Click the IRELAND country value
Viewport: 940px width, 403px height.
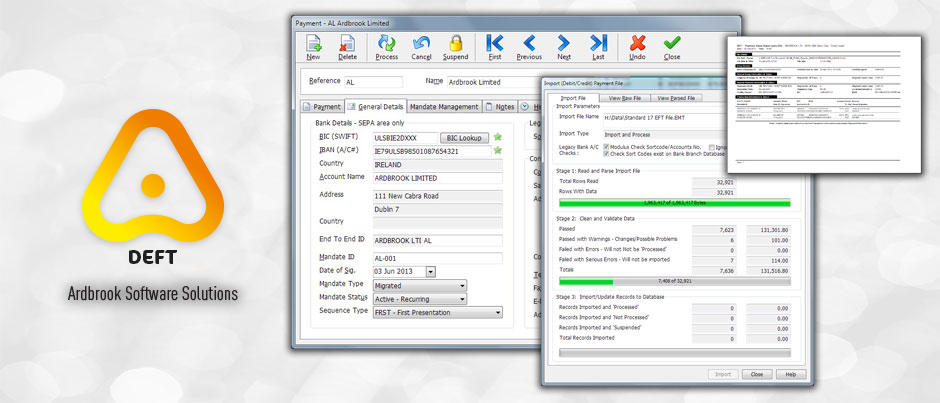pyautogui.click(x=438, y=164)
